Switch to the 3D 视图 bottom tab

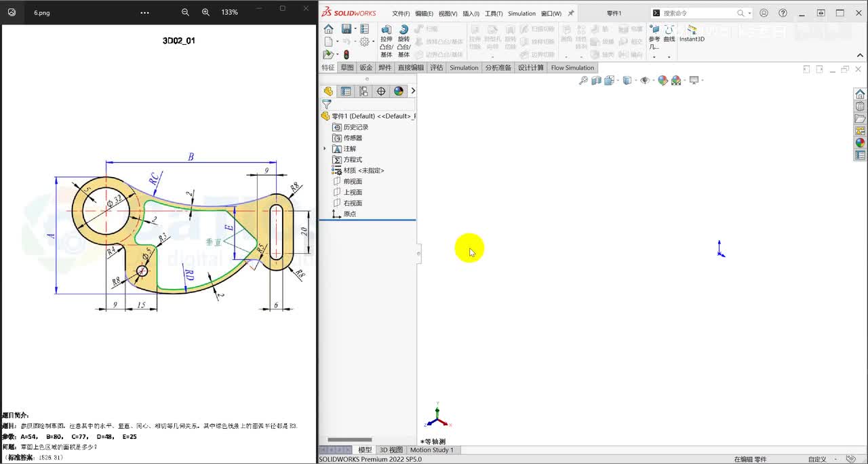click(391, 450)
